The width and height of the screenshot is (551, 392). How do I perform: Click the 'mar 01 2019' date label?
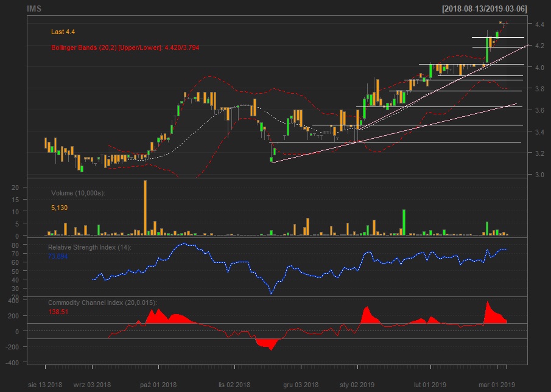point(497,385)
